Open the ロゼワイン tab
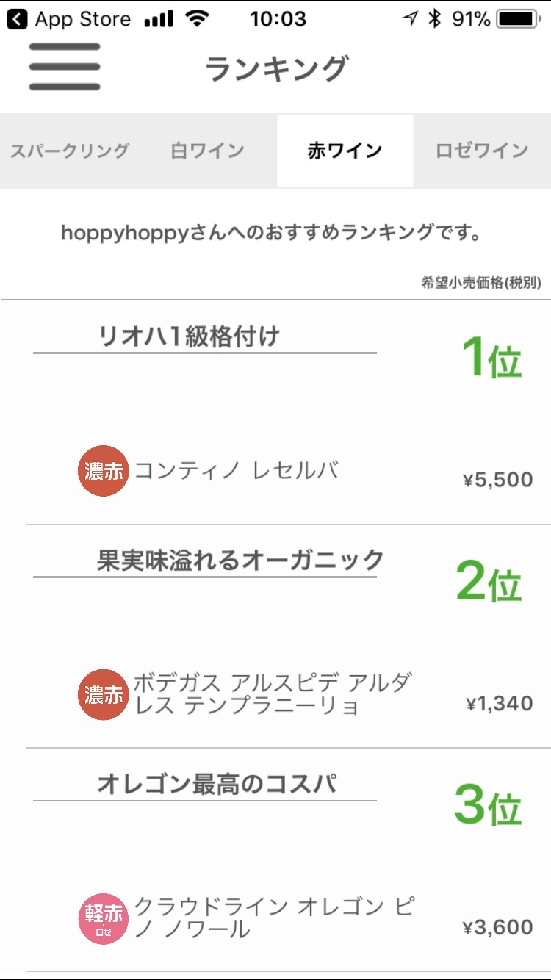551x980 pixels. (x=482, y=151)
